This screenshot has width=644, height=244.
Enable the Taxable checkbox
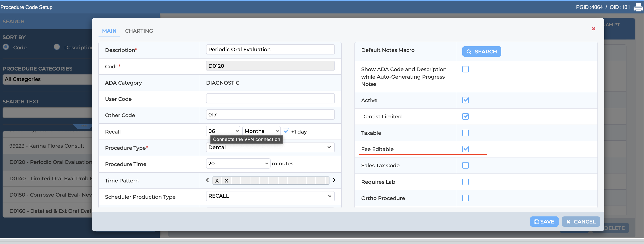tap(465, 133)
